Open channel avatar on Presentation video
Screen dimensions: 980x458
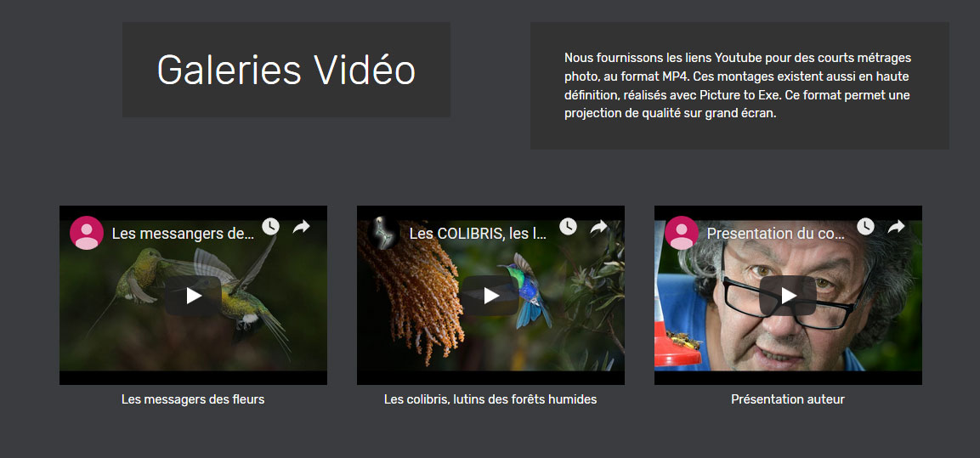(682, 233)
